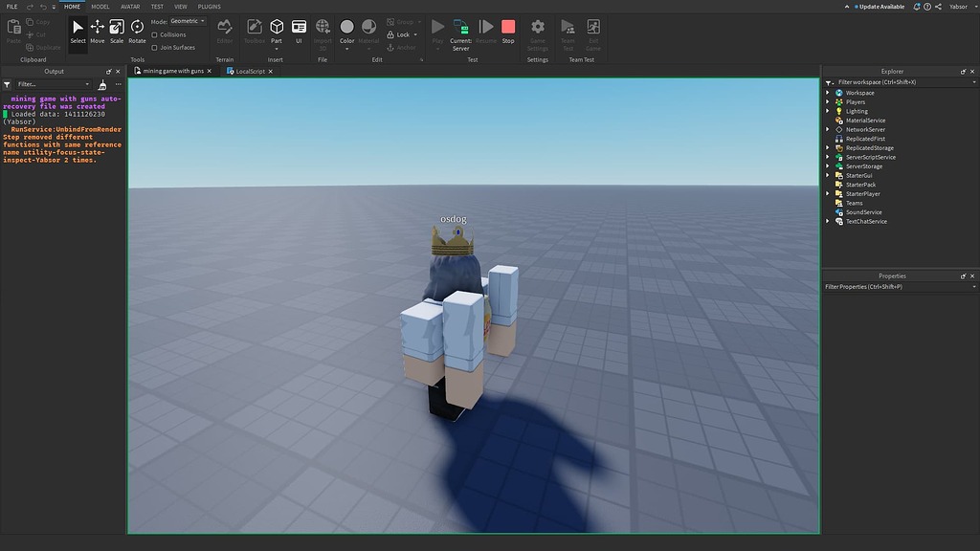Expand the Lighting tree item

(x=829, y=111)
